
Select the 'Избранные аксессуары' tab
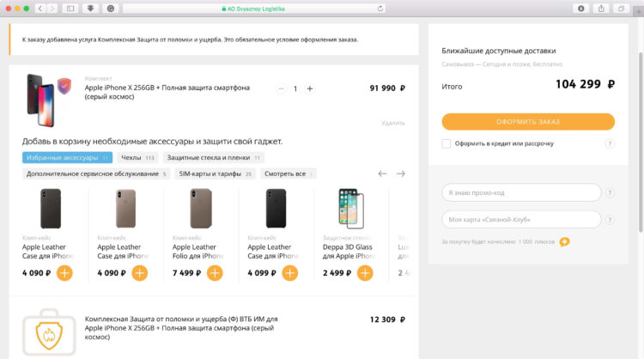(x=67, y=157)
